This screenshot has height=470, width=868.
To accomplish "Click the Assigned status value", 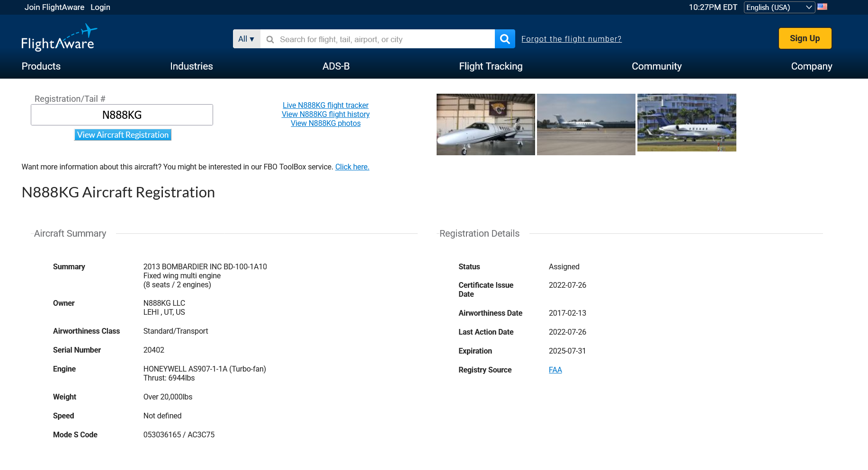I will click(x=564, y=266).
